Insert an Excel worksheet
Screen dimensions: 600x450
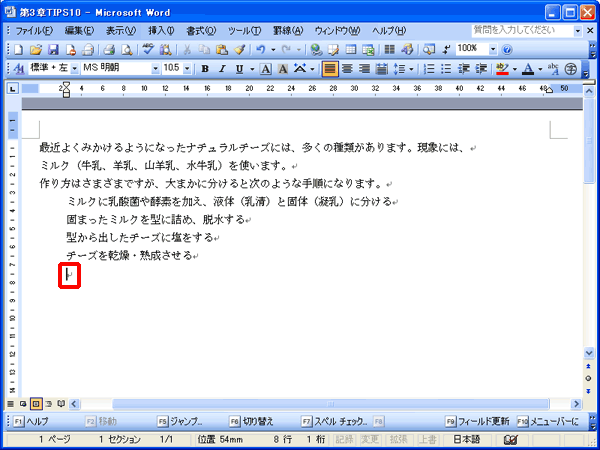pyautogui.click(x=368, y=49)
